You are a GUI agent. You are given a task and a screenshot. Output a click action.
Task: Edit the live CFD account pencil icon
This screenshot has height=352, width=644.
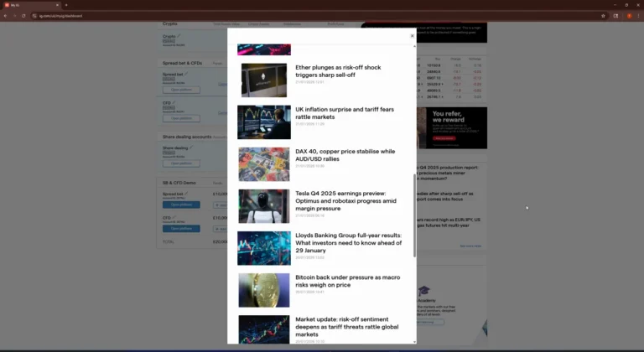(x=174, y=103)
